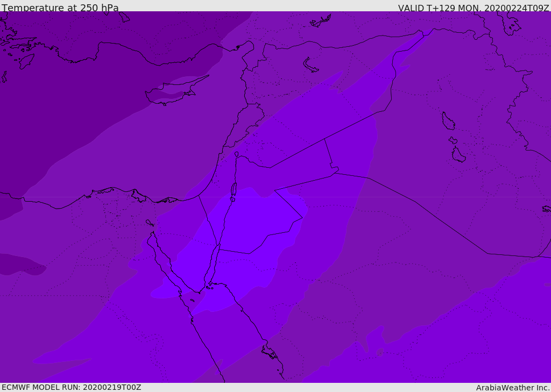Viewport: 551px width, 392px height.
Task: Click the 'ECMWF MODEL RUN: 20200219T00Z' footer text
Action: click(x=72, y=387)
